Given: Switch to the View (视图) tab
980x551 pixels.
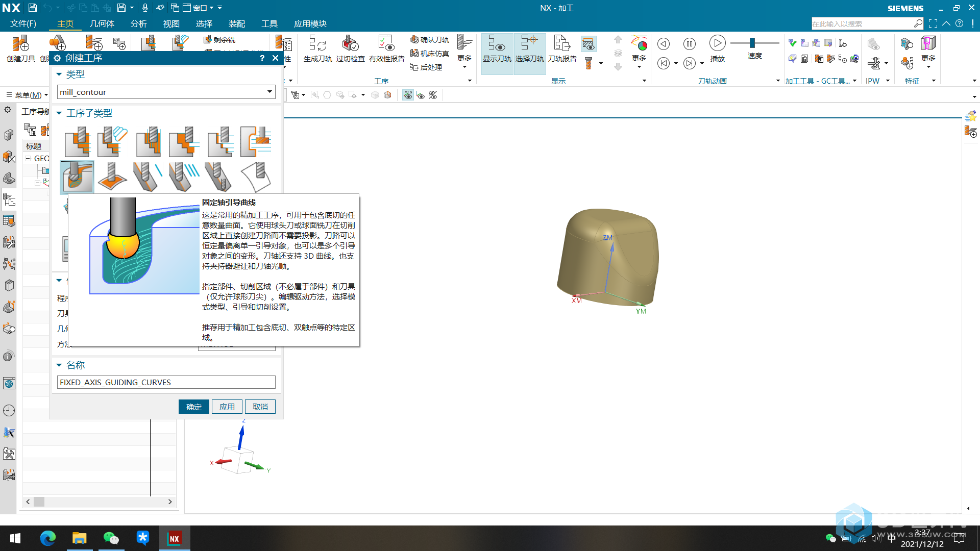Looking at the screenshot, I should 171,23.
